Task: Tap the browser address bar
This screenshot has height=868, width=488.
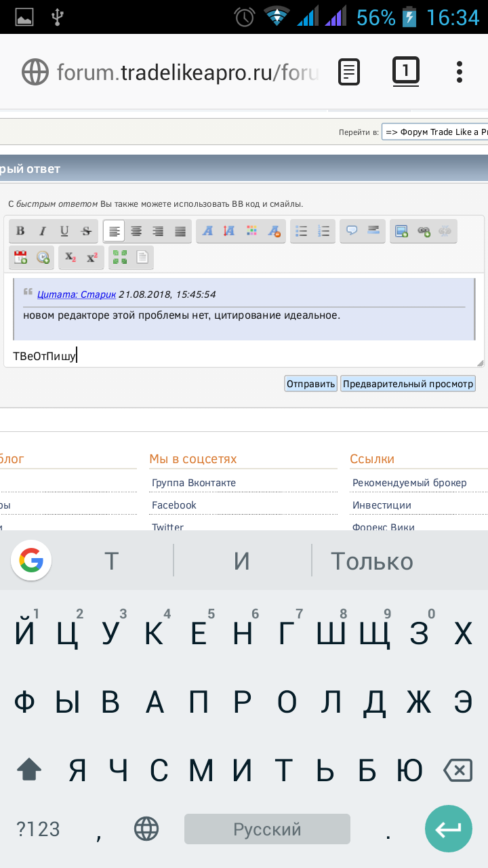Action: tap(188, 71)
